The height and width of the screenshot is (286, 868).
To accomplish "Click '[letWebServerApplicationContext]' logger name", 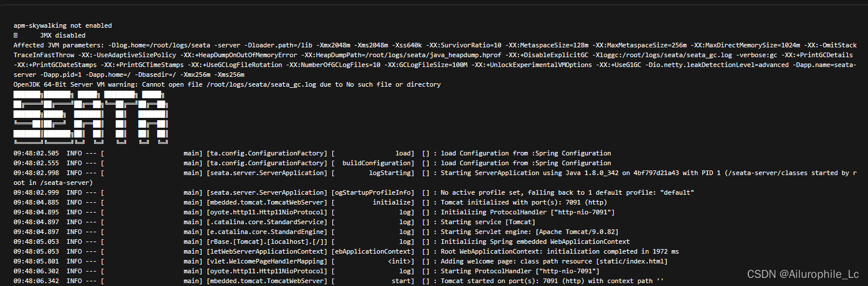I will [267, 251].
